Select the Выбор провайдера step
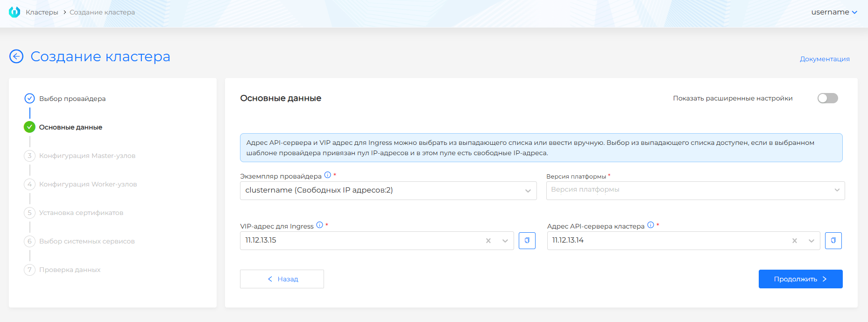 click(72, 99)
